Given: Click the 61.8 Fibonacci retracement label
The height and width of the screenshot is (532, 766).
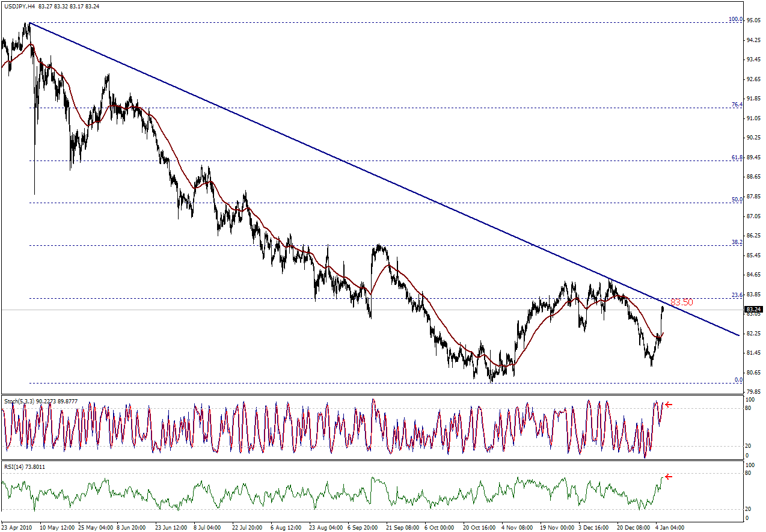Looking at the screenshot, I should tap(737, 157).
